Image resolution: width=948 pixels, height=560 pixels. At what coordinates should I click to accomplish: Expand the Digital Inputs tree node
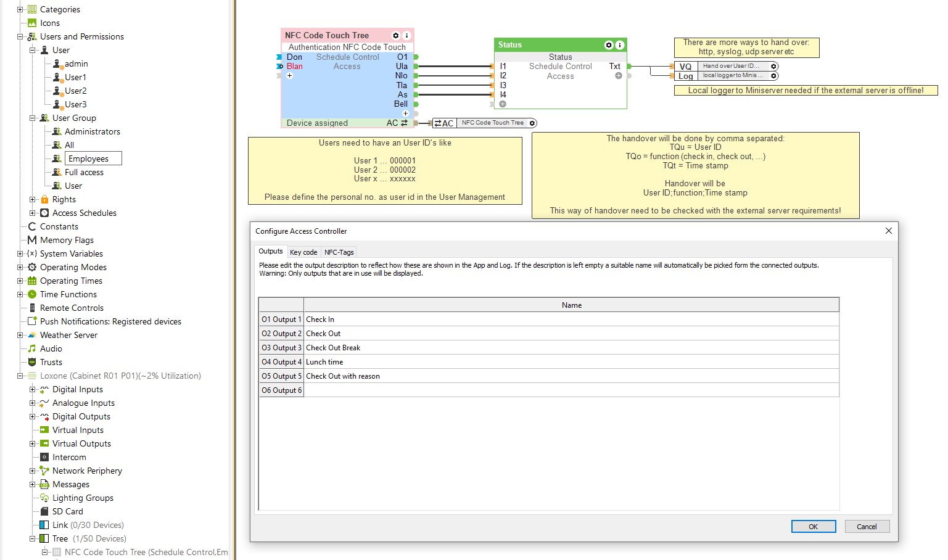(x=31, y=389)
